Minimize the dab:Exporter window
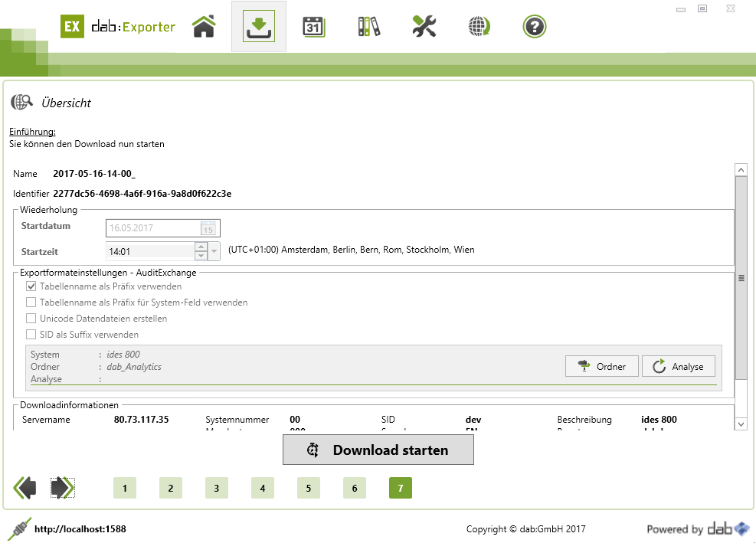Image resolution: width=756 pixels, height=543 pixels. pyautogui.click(x=681, y=9)
